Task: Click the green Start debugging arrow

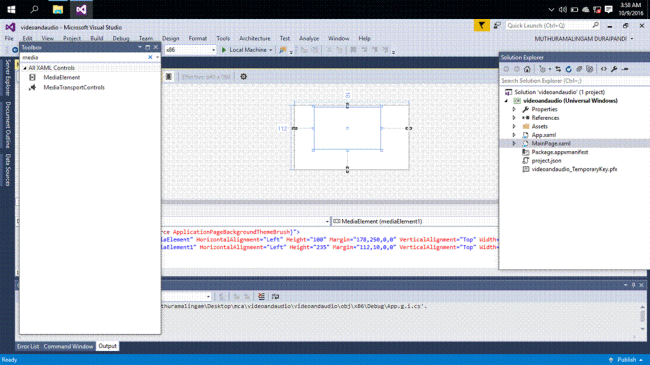Action: pos(224,50)
